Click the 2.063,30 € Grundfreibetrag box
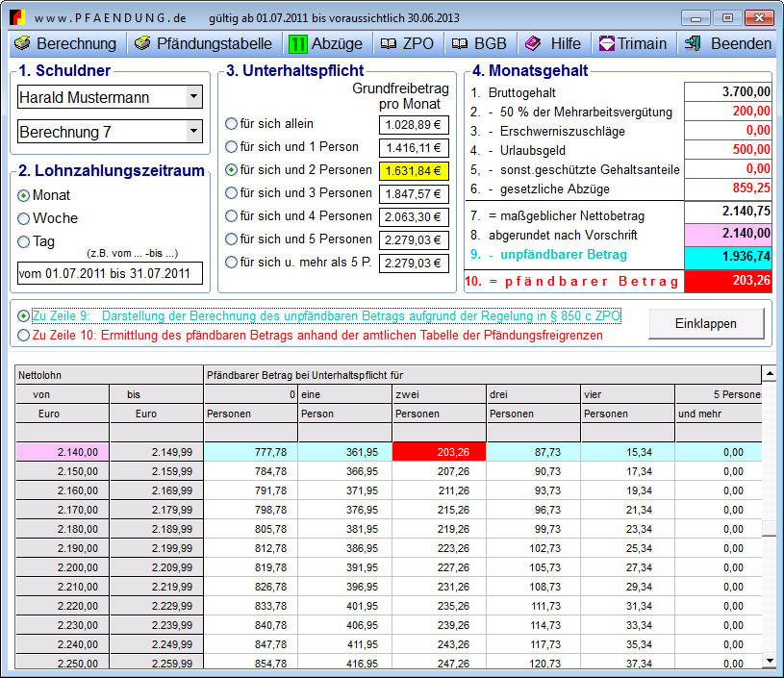The image size is (784, 678). (414, 217)
